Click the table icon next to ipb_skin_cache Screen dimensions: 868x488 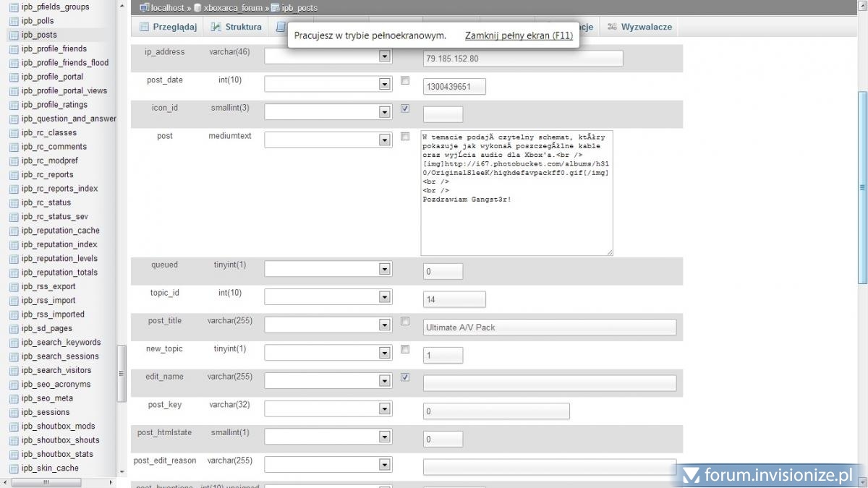tap(14, 468)
